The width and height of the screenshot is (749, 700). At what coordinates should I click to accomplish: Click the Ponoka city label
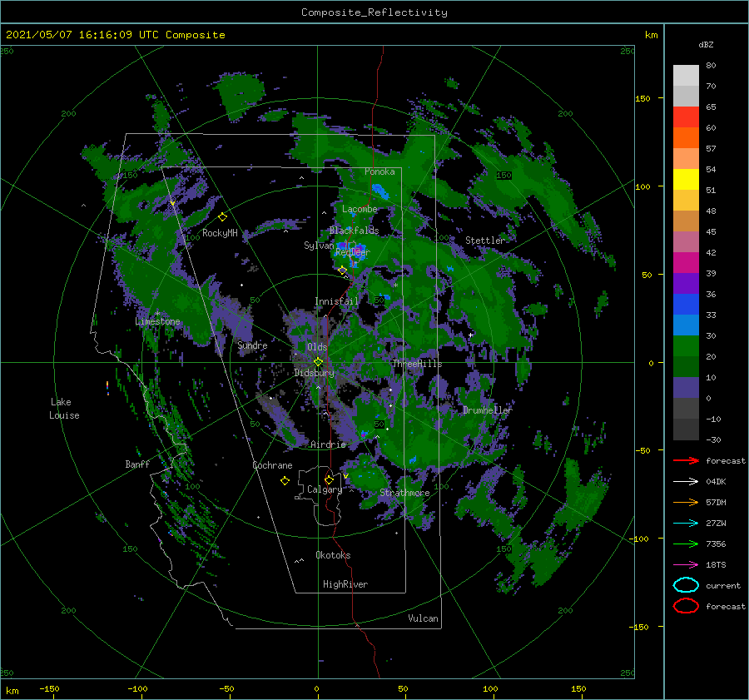379,171
